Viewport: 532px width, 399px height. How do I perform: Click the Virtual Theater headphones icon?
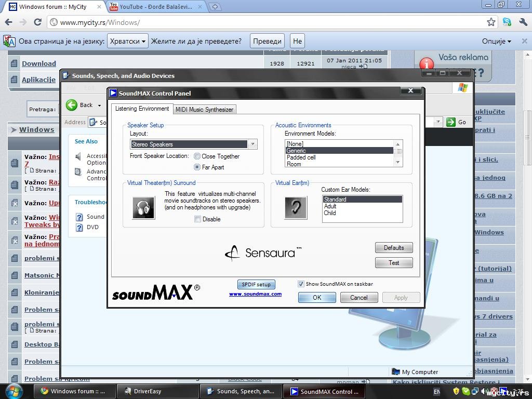coord(143,208)
